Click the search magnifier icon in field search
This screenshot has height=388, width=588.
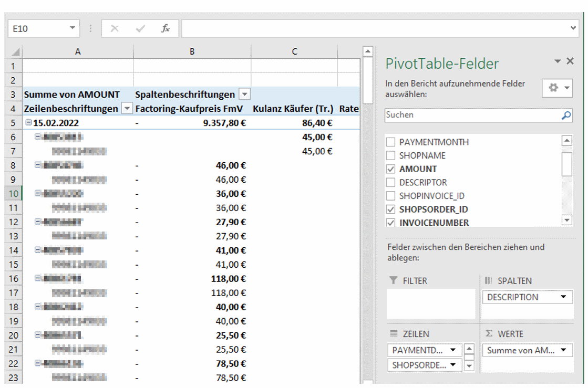(566, 116)
